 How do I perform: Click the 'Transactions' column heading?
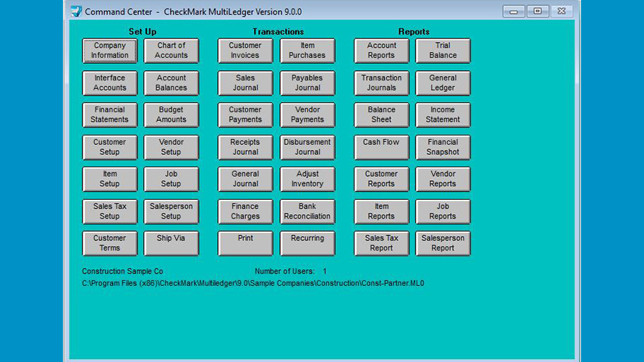tap(278, 32)
